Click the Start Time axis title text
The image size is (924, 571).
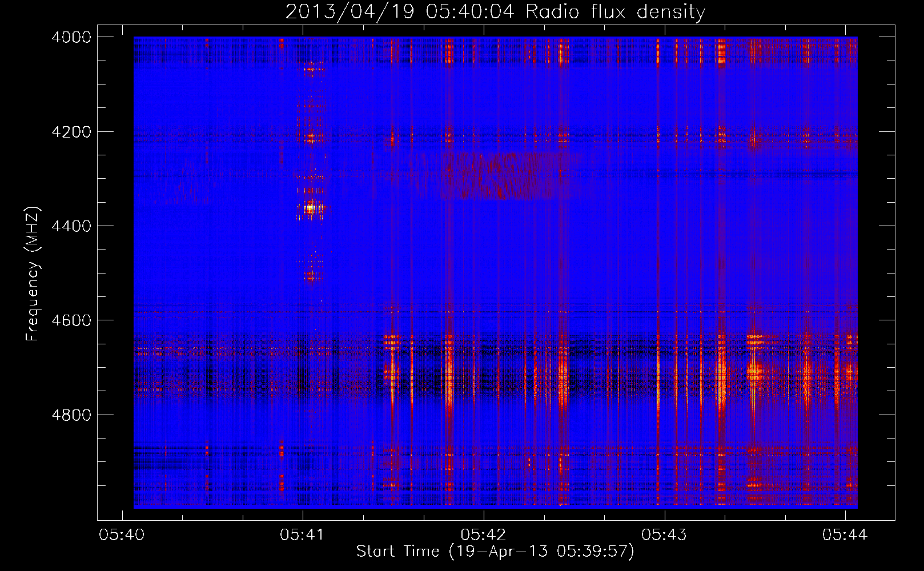pos(495,552)
